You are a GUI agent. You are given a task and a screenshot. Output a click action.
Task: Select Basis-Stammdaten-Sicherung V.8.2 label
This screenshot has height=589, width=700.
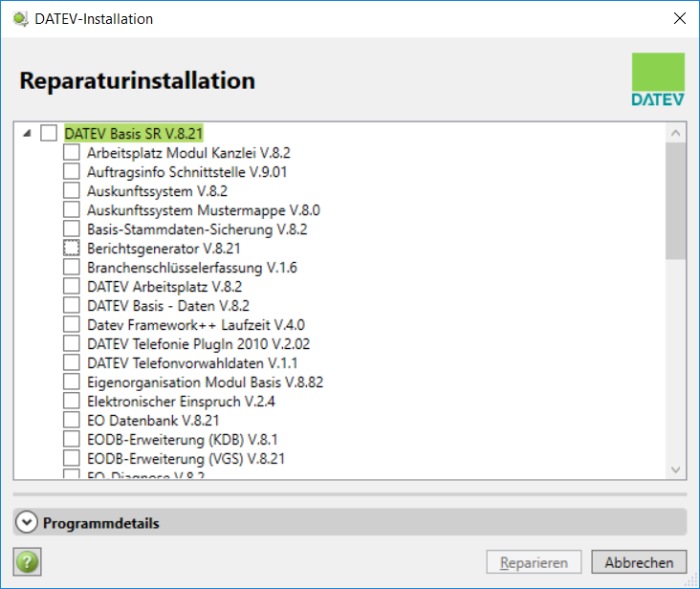coord(197,229)
